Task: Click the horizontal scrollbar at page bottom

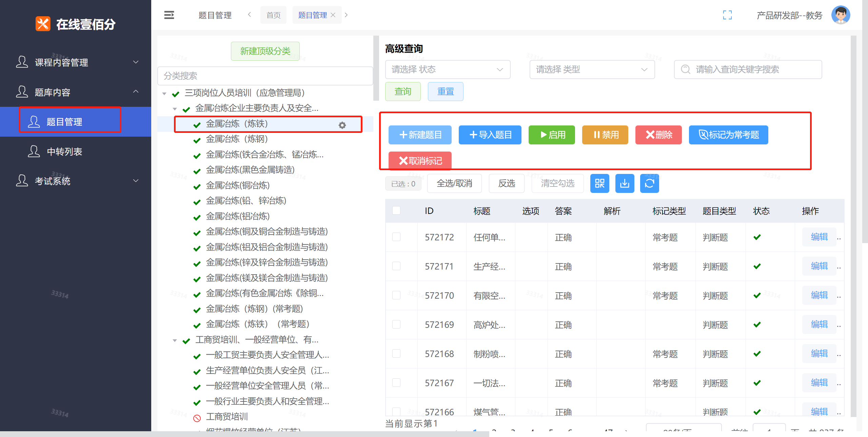Action: point(244,434)
